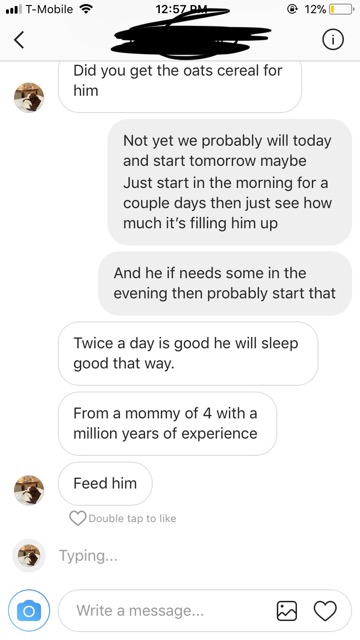This screenshot has height=640, width=360.
Task: Send a heart from the message bar
Action: coord(325,611)
